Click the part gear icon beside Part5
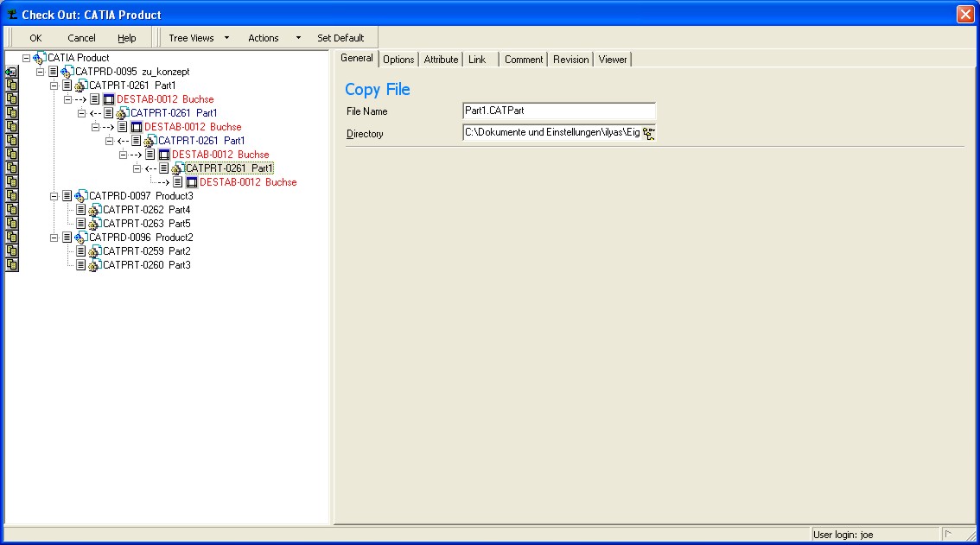Viewport: 980px width, 545px height. point(94,224)
